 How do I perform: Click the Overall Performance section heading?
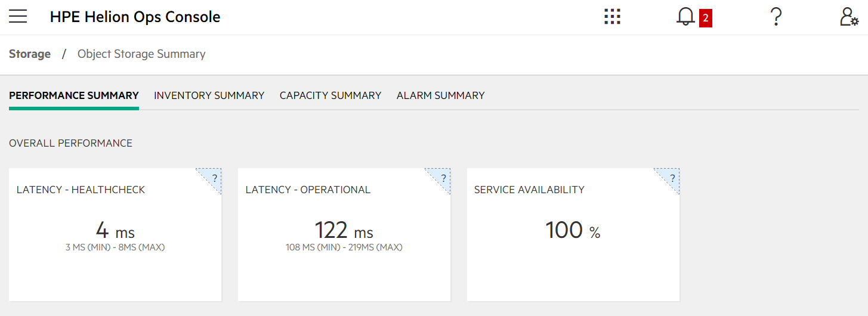pos(70,143)
